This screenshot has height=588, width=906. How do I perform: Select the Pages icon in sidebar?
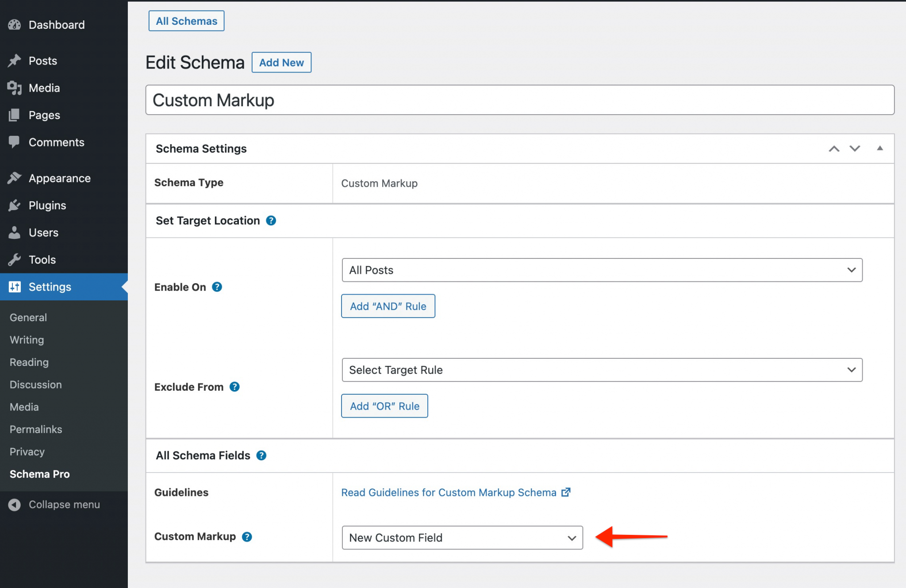click(15, 115)
